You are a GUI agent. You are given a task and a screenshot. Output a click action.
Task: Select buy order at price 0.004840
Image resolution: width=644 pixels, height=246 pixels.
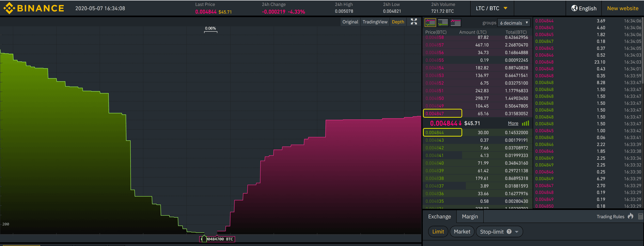[478, 163]
